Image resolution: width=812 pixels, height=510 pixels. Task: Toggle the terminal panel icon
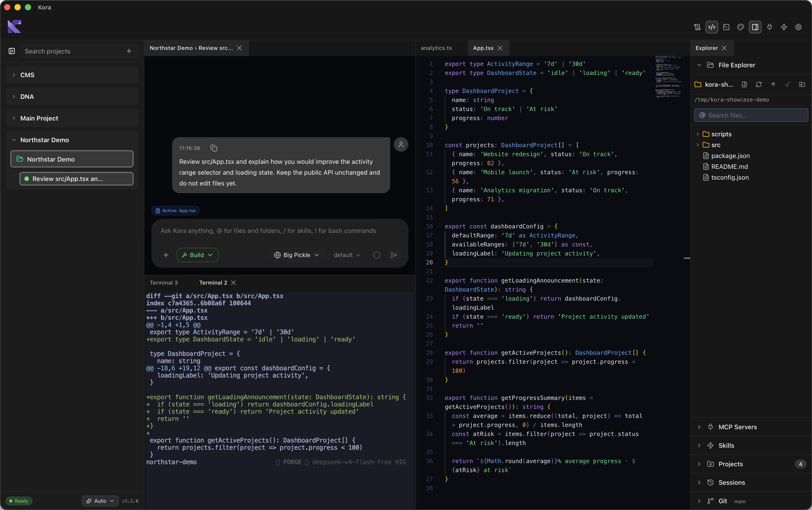pos(726,27)
